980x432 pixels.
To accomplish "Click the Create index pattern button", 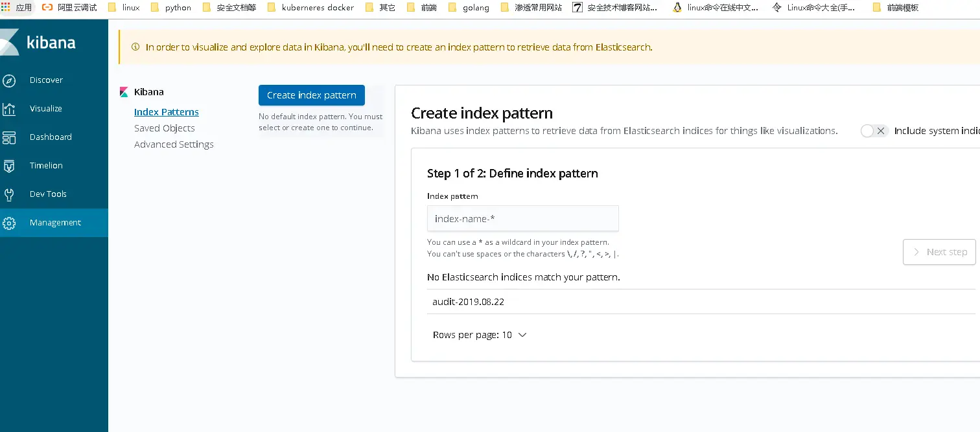I will (x=312, y=95).
